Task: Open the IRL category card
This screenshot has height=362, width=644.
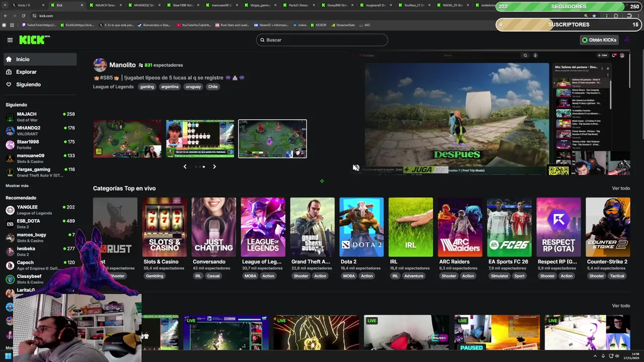Action: pyautogui.click(x=411, y=227)
